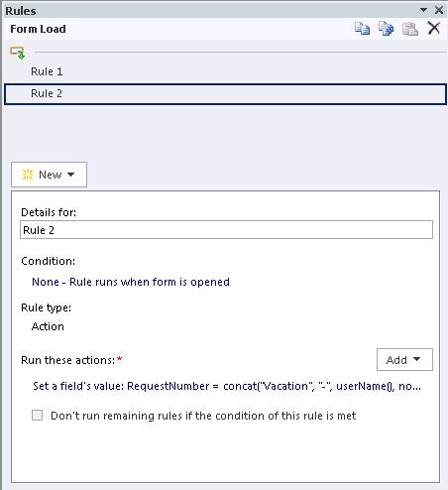Screen dimensions: 448x490
Task: Click the sparkle icon on the New button
Action: (28, 175)
